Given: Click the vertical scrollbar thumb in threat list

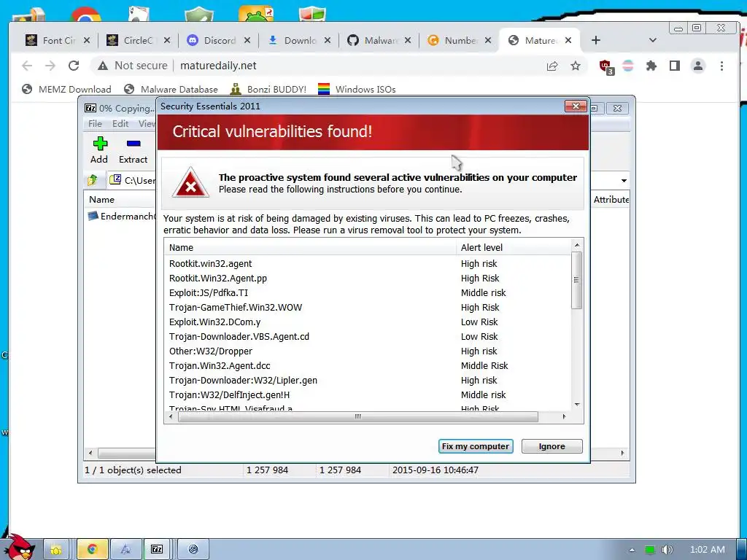Looking at the screenshot, I should [577, 280].
